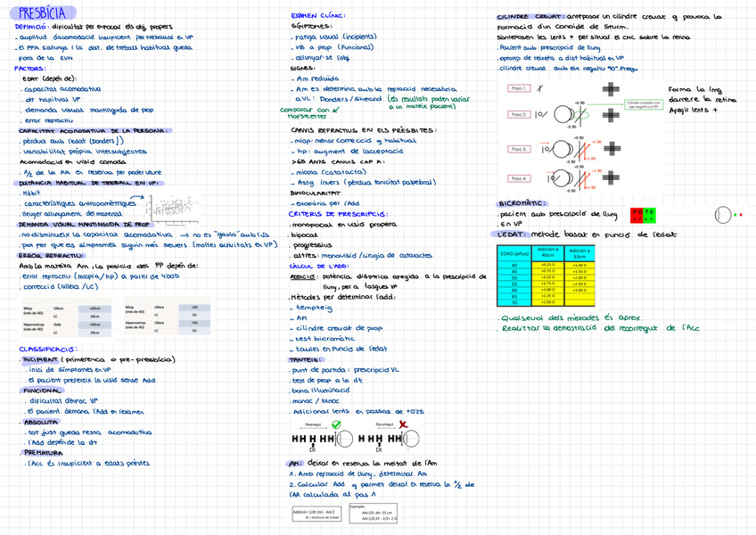Click the eye circle with red and green dots

click(722, 215)
